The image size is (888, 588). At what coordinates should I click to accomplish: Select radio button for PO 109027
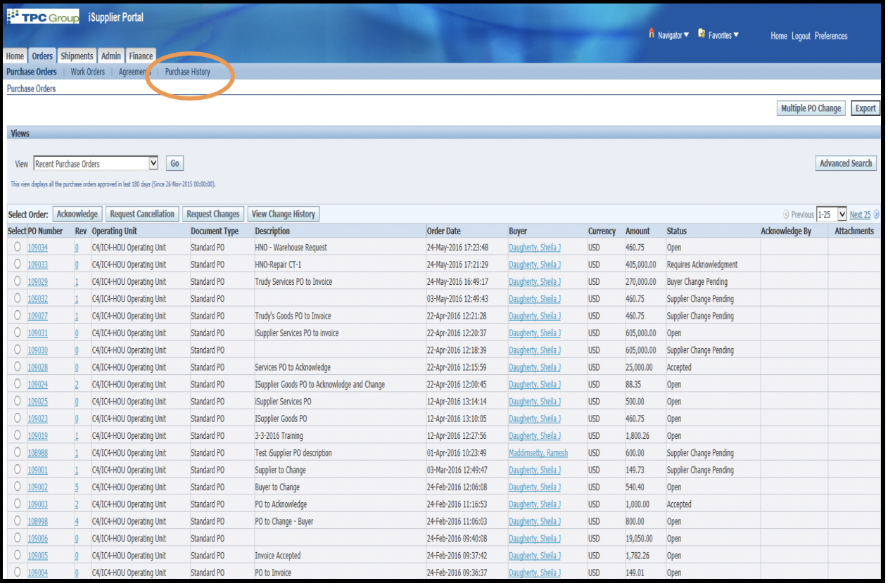17,315
